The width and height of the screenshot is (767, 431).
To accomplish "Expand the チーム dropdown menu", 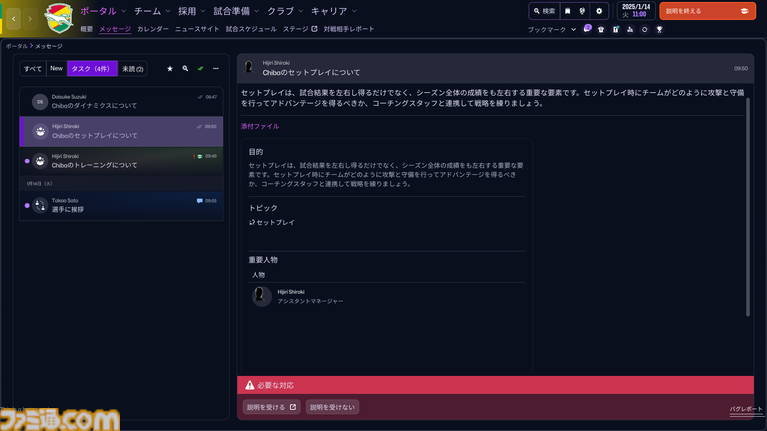I will (x=151, y=11).
